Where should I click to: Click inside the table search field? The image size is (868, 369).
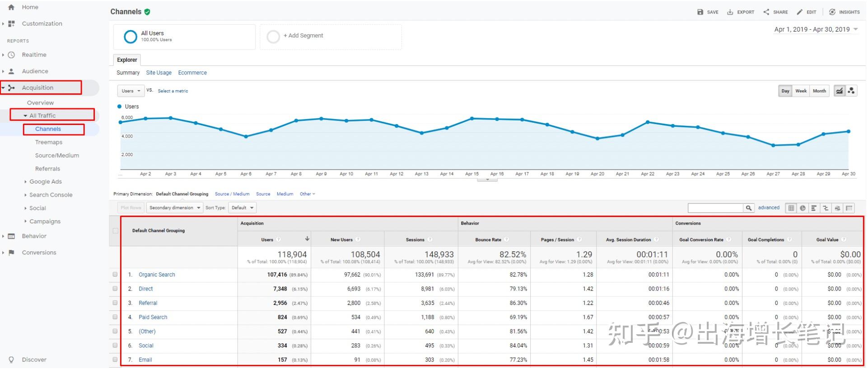coord(715,208)
